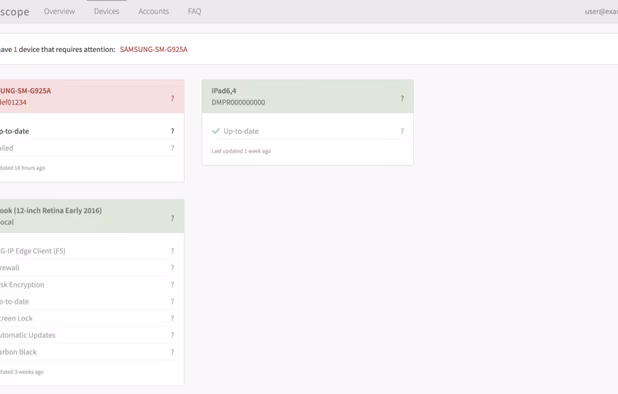This screenshot has height=394, width=618.
Task: Click the iPad 'Up-to-date' status label
Action: (241, 131)
